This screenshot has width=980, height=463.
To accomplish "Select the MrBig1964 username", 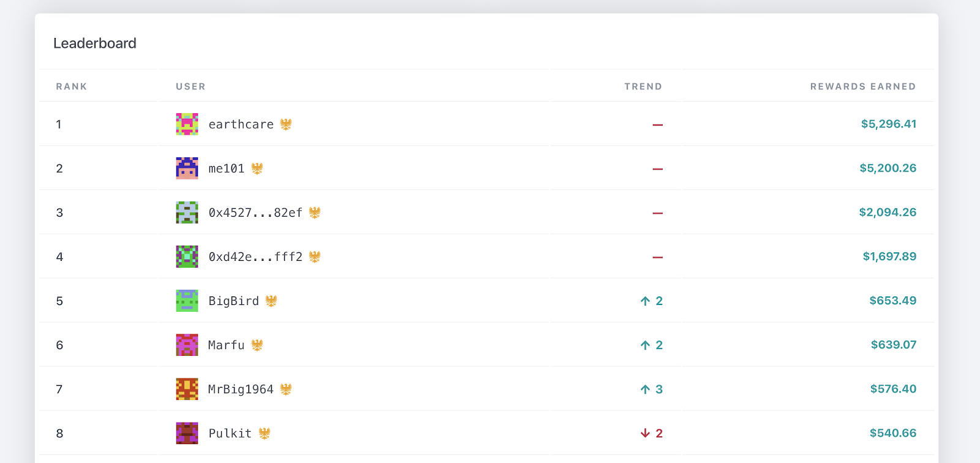I will (241, 389).
